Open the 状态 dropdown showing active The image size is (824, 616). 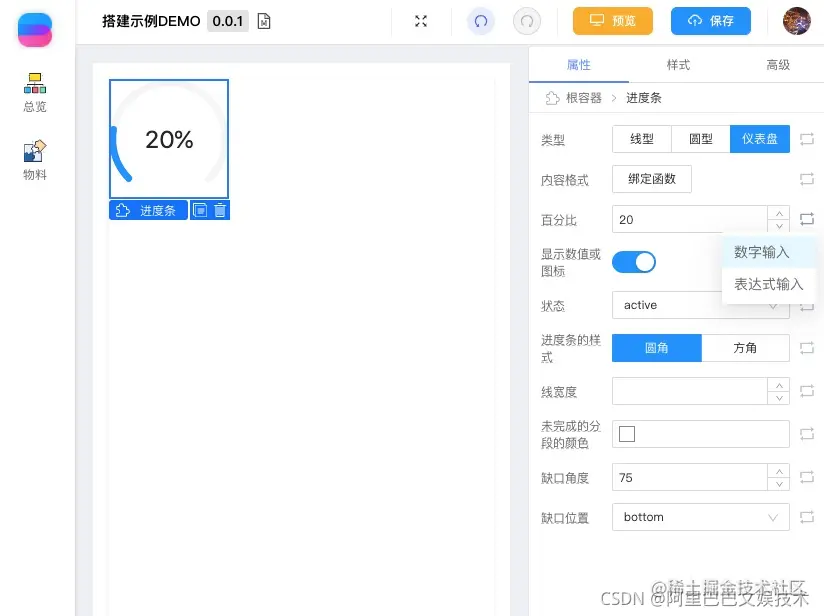[700, 305]
